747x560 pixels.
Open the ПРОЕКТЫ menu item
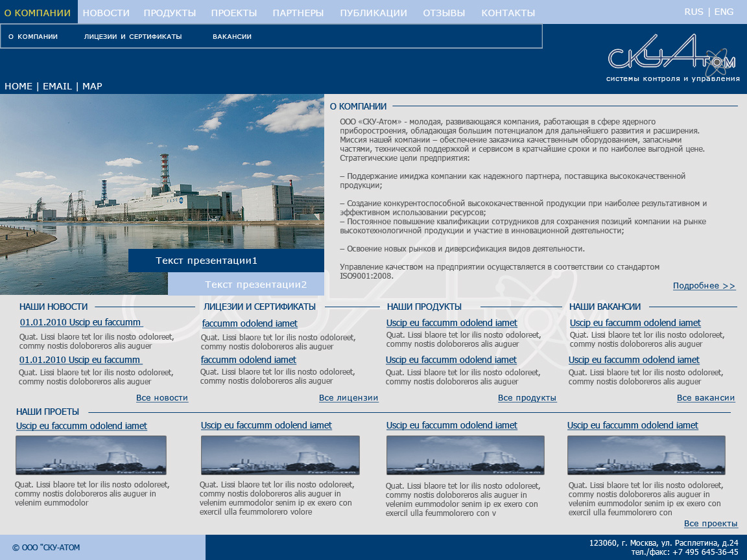234,13
